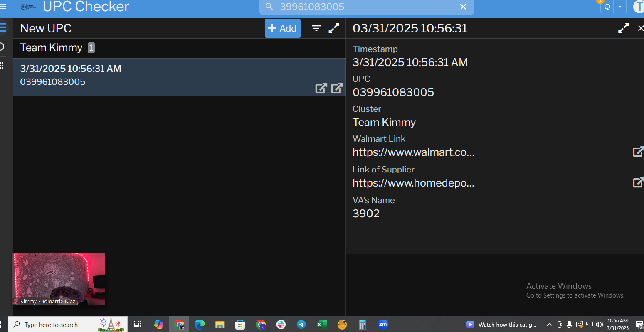Open the Link of Supplier external icon
Image resolution: width=644 pixels, height=332 pixels.
[638, 183]
